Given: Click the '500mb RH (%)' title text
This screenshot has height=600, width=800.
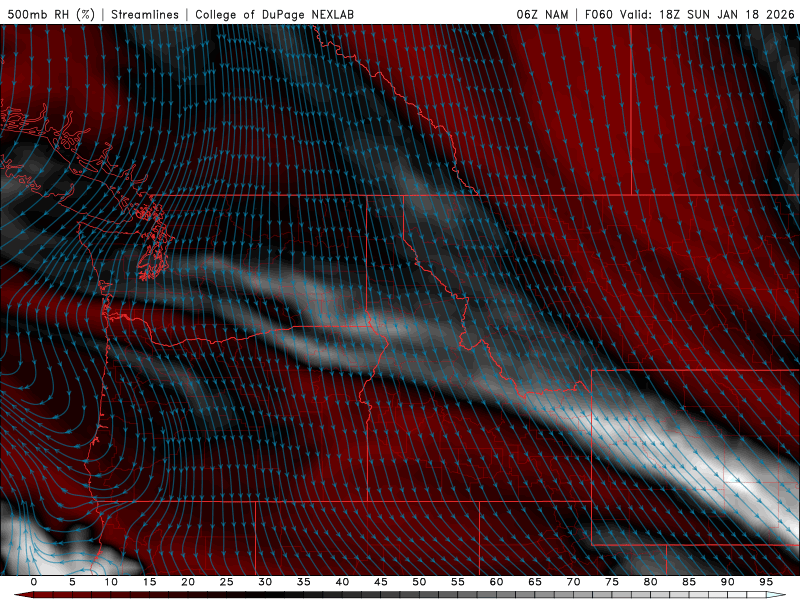Looking at the screenshot, I should tap(51, 14).
